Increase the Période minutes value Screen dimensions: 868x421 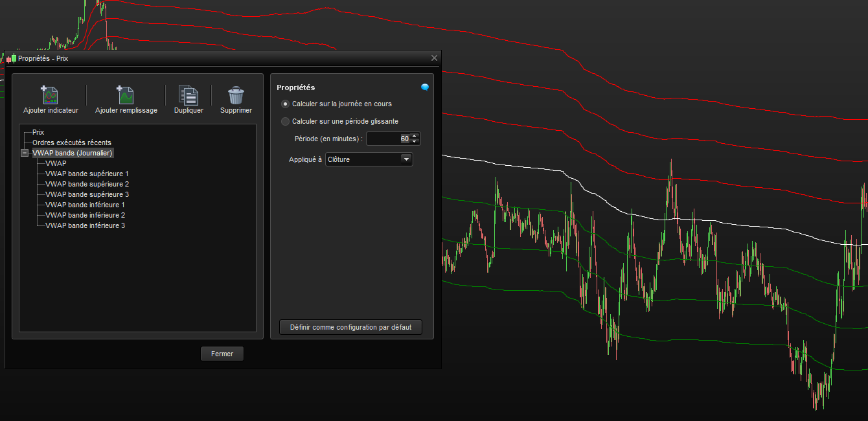point(415,135)
